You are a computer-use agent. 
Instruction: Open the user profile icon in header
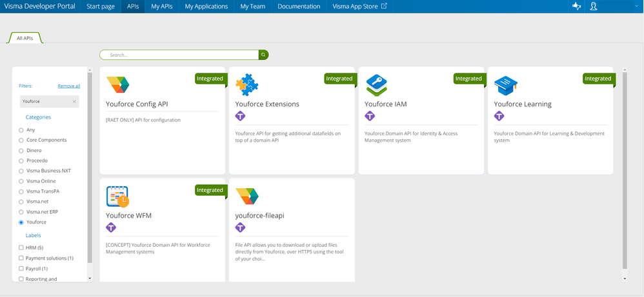[593, 6]
